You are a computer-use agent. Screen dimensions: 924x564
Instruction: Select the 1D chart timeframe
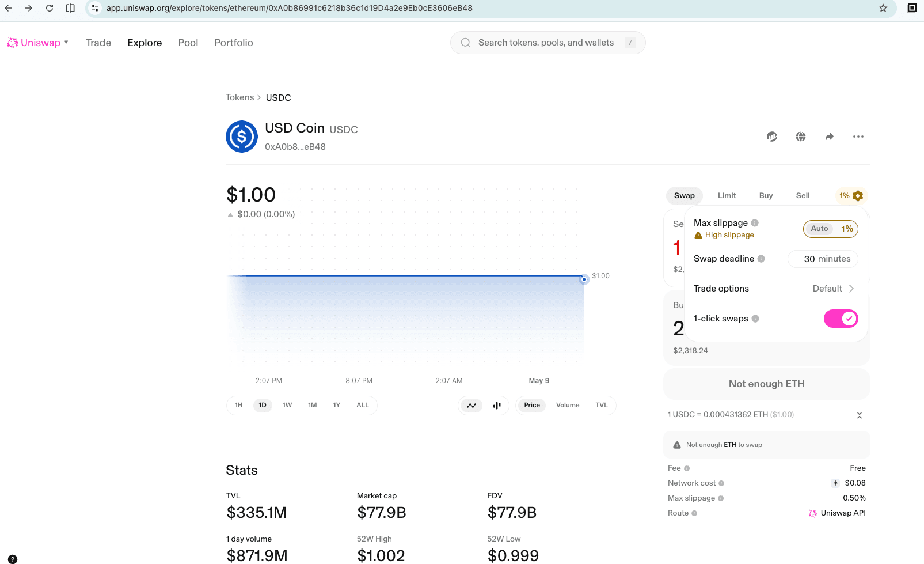click(263, 406)
